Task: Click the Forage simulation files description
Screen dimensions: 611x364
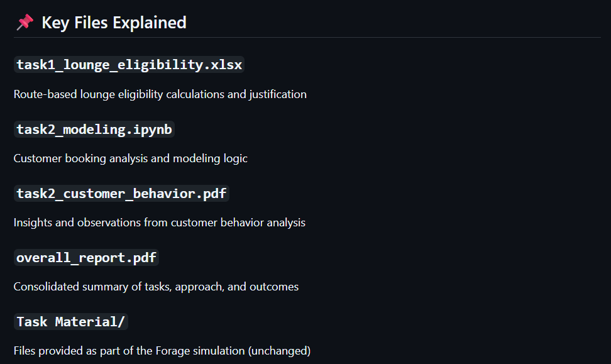Action: coord(162,351)
